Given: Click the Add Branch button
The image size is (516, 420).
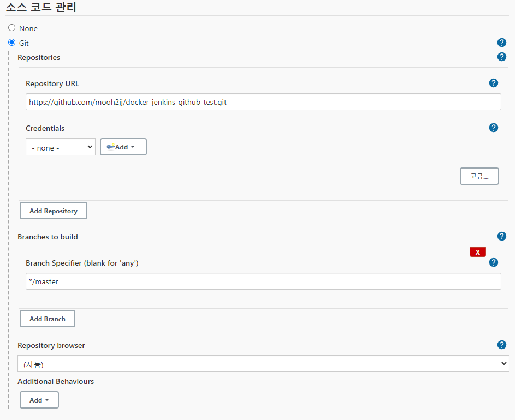Looking at the screenshot, I should pos(47,319).
